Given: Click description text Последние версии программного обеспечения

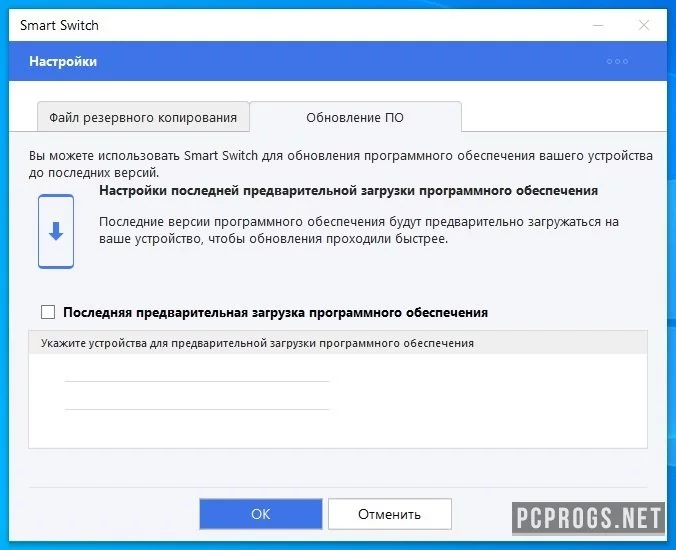Looking at the screenshot, I should point(359,230).
